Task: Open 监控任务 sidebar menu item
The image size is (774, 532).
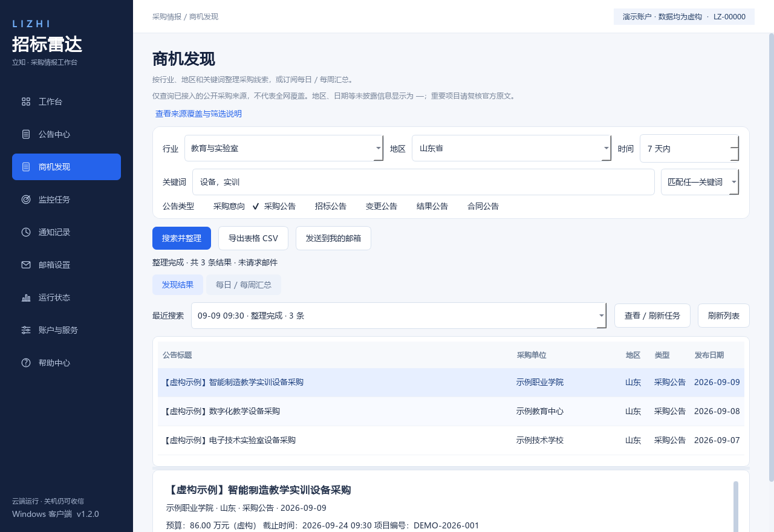Action: [x=67, y=199]
